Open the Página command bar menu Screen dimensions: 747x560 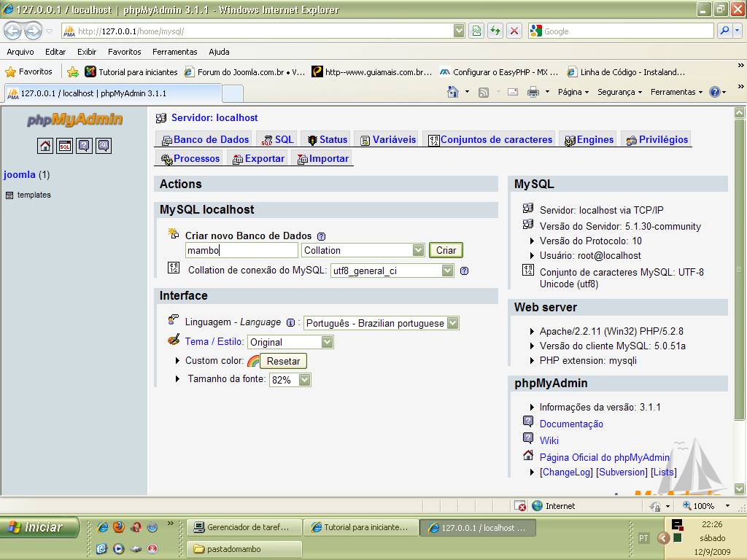[x=573, y=92]
